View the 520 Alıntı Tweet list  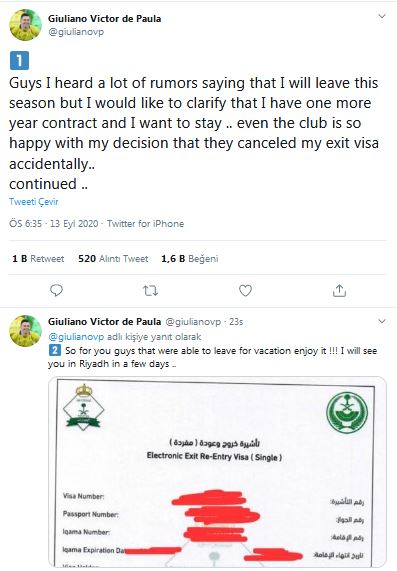tap(113, 259)
